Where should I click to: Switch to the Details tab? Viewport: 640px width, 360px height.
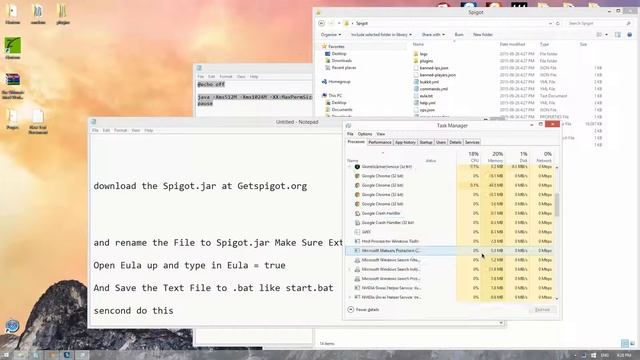pos(455,142)
